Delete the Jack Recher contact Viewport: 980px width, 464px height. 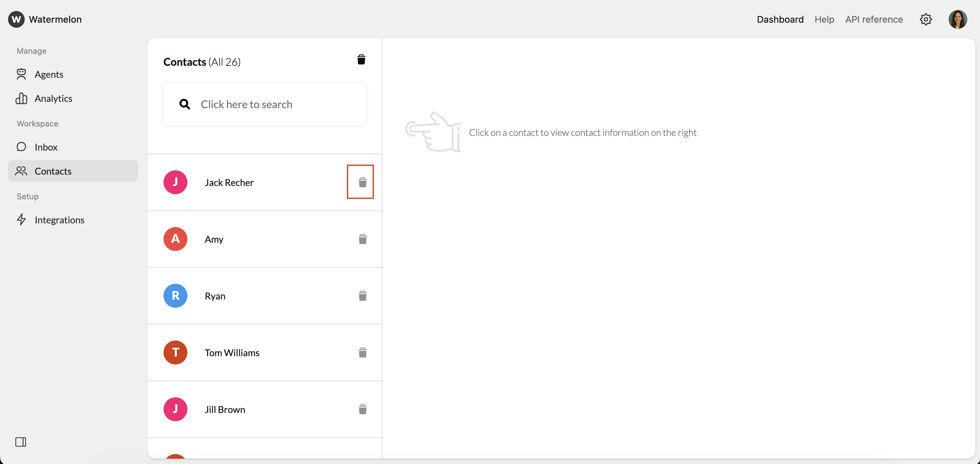[362, 182]
